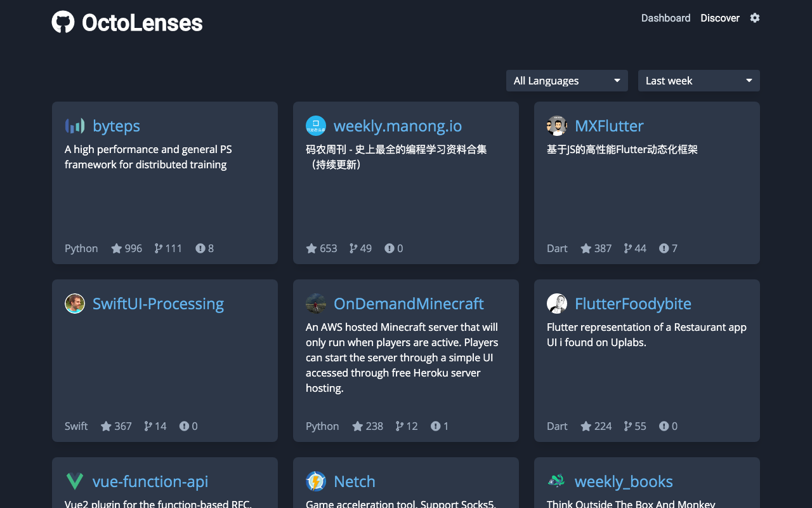
Task: Open the byteps repository link
Action: coord(116,126)
